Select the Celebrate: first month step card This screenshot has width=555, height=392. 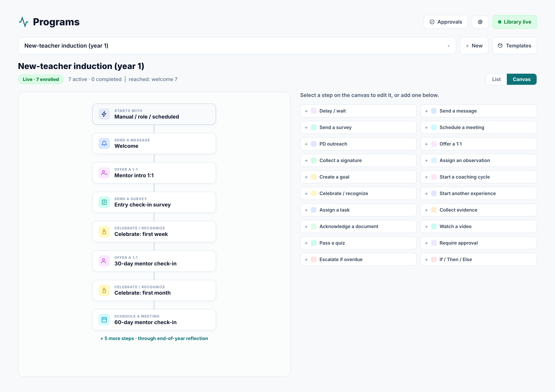pos(154,290)
